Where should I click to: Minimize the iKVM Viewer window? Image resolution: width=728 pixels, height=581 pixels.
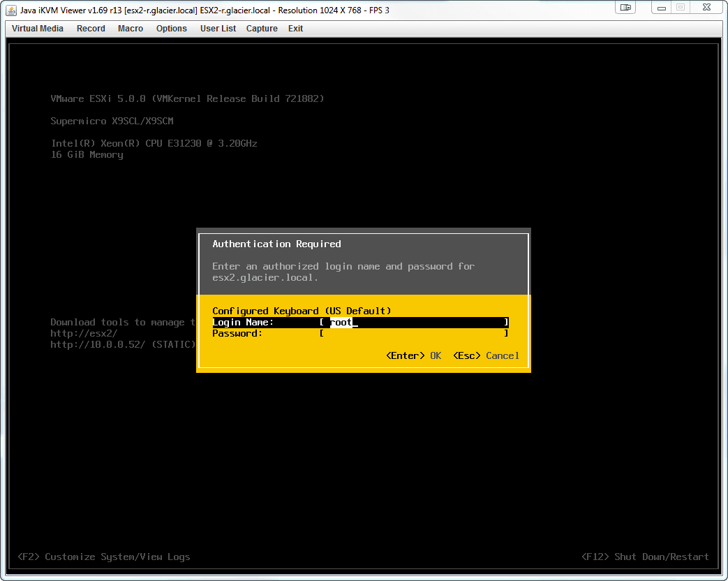click(662, 7)
